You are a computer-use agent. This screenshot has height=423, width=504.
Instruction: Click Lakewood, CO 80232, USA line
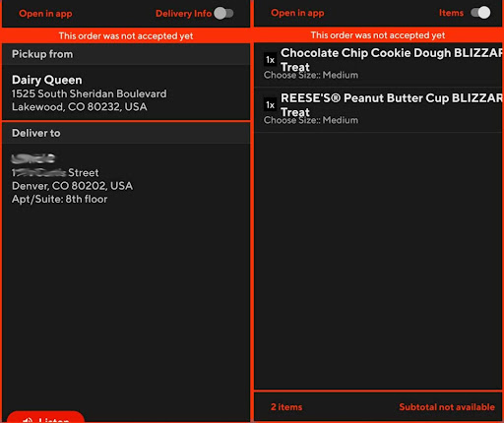click(x=80, y=107)
